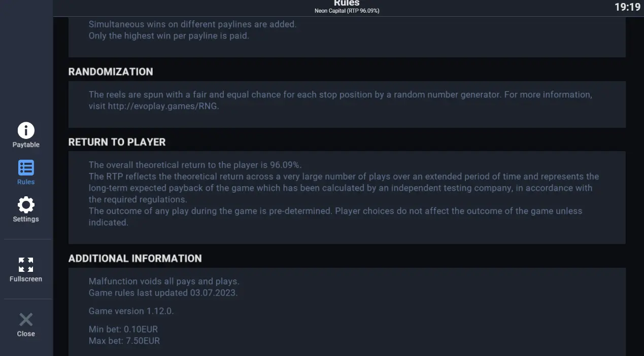644x356 pixels.
Task: Click the Rules title at top
Action: click(x=347, y=3)
